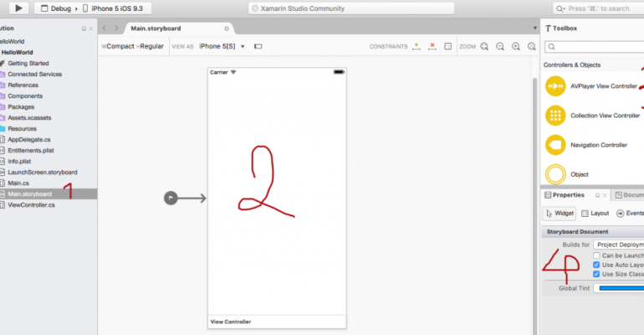Open the Layout properties tab
644x335 pixels.
[595, 214]
